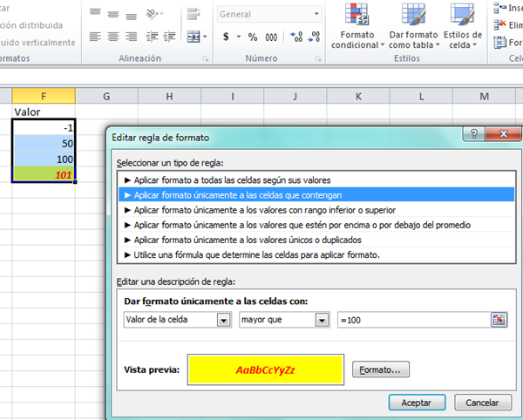Click Dar formato como tabla icon
Image resolution: width=523 pixels, height=420 pixels.
click(412, 28)
